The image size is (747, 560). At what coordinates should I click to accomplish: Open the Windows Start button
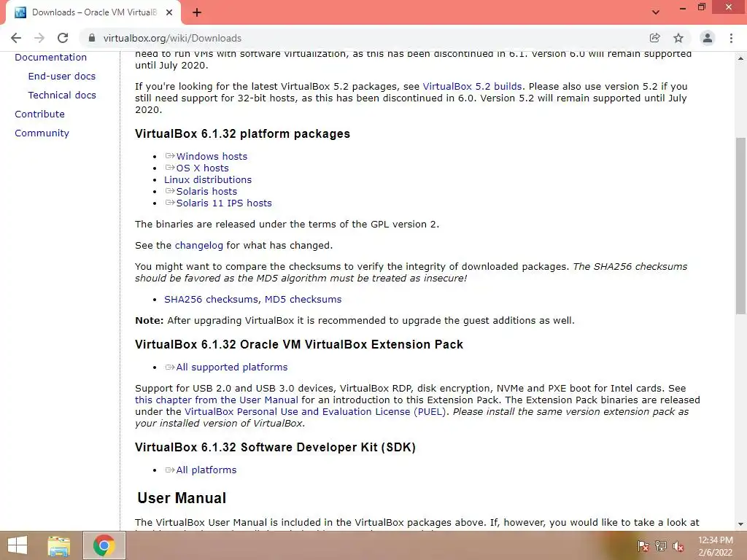(x=18, y=545)
